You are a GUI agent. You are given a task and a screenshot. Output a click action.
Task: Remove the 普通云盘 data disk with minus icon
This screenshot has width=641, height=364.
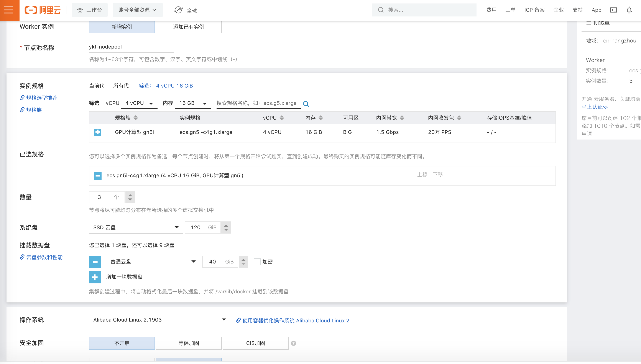[x=95, y=262]
